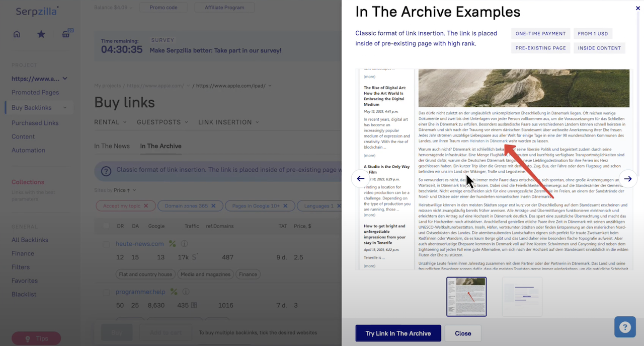Viewport: 644px width, 346px height.
Task: Click the percent discount icon for heute-news.com
Action: (x=173, y=244)
